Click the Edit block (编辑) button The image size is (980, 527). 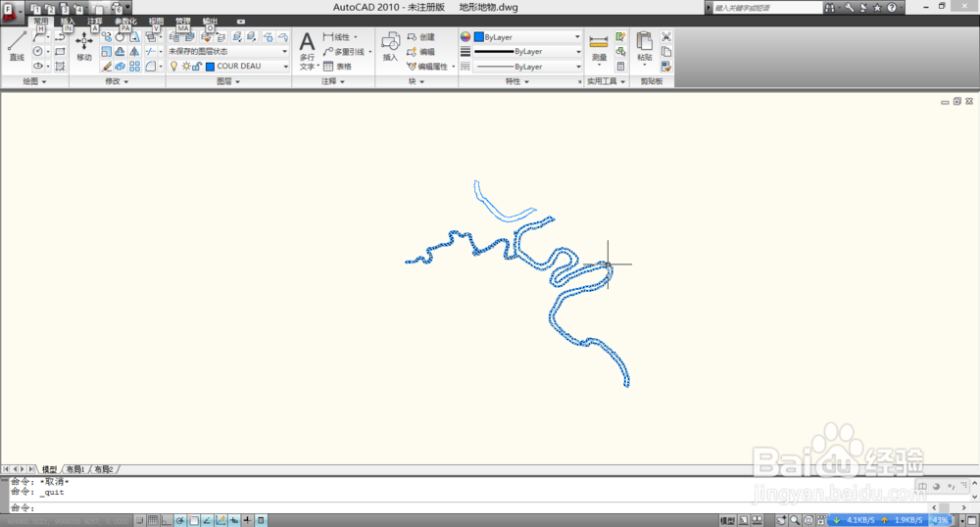pos(420,52)
